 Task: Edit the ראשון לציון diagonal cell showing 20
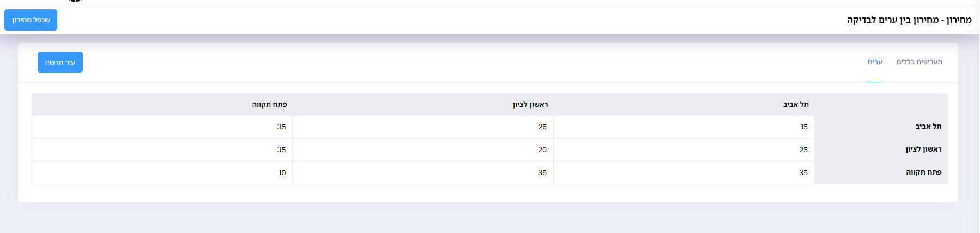(423, 150)
